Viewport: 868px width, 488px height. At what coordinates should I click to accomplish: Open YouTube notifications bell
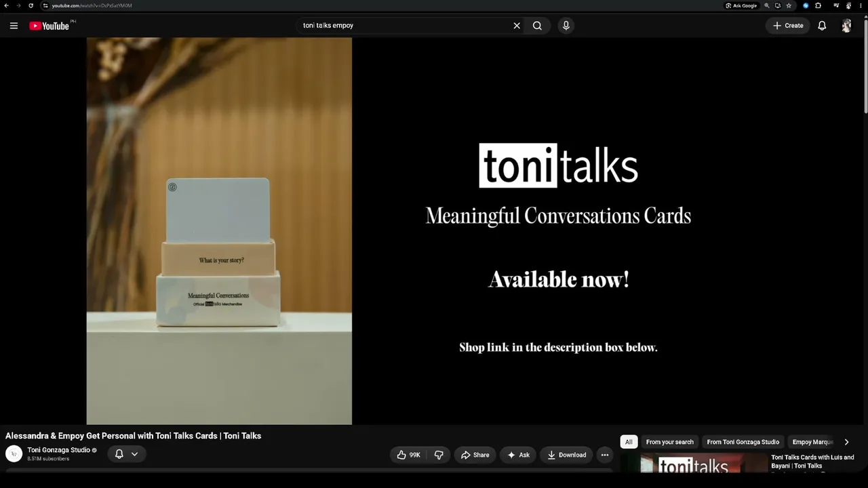822,26
